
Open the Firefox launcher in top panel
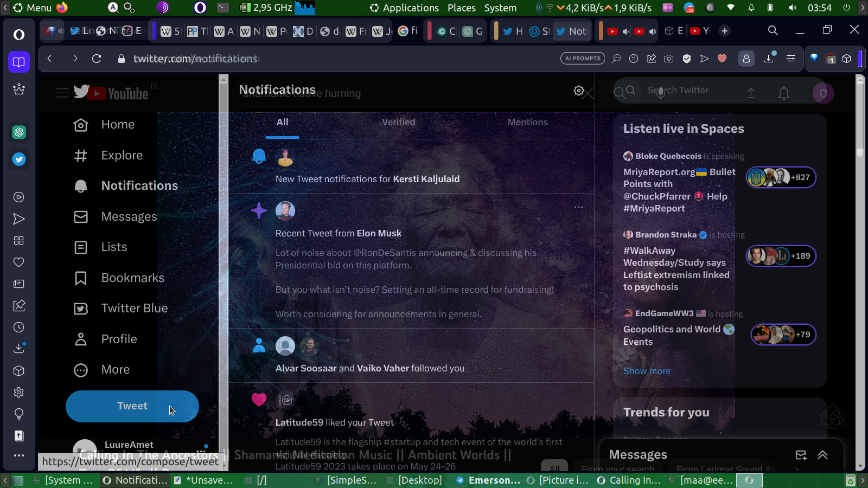pos(62,8)
